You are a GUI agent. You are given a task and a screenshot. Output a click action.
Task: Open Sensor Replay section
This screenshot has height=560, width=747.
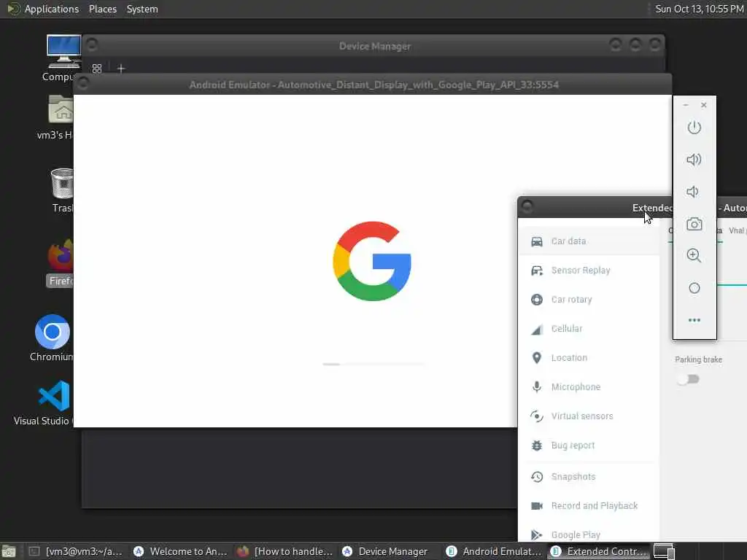589,271
